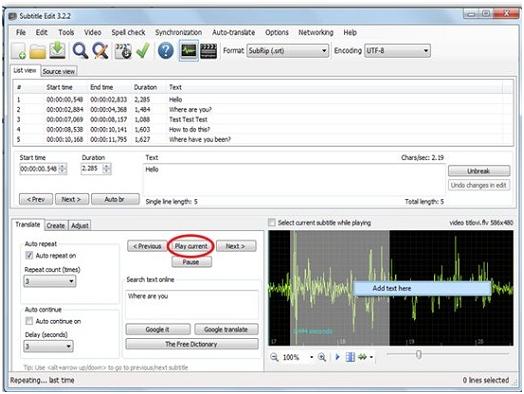This screenshot has width=524, height=394.
Task: Select the List view tab
Action: (25, 71)
